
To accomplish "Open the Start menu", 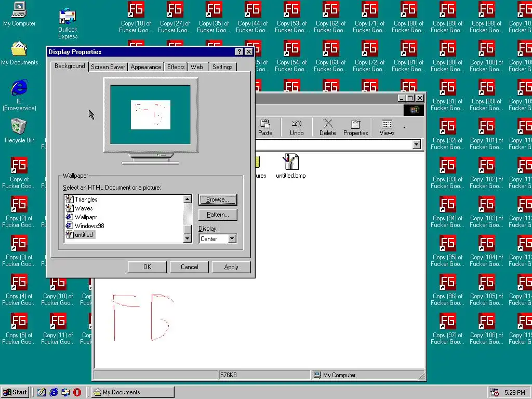I will click(x=15, y=392).
